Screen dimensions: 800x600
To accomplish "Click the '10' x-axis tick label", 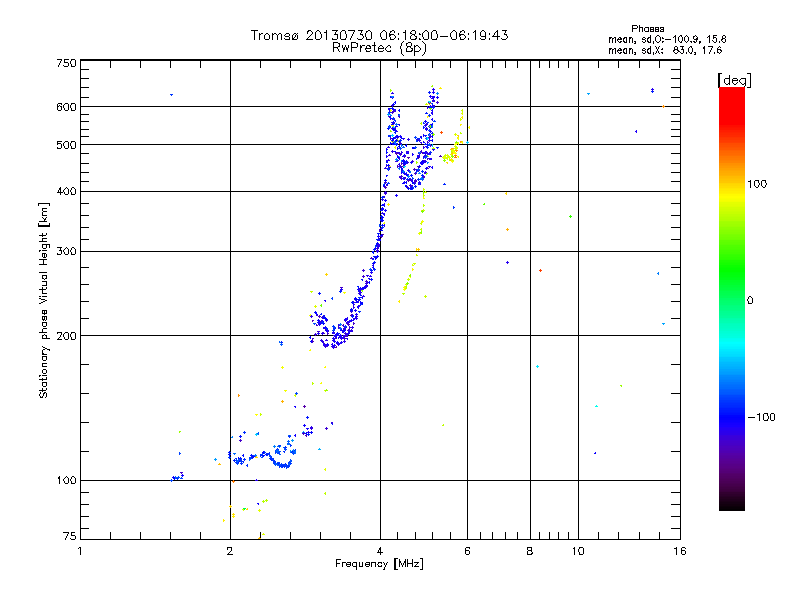I will [578, 551].
